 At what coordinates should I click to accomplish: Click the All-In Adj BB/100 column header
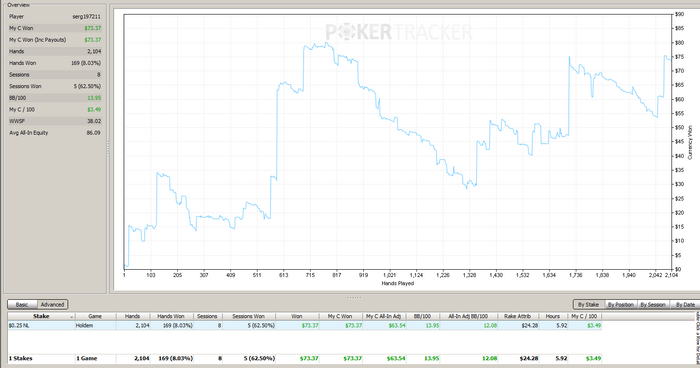(x=469, y=316)
